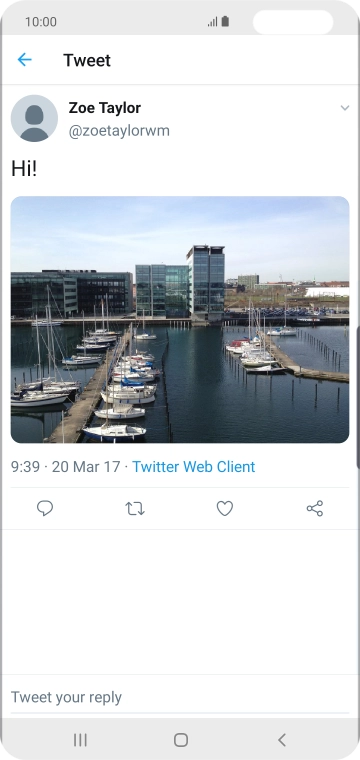Like the tweet with the heart icon
Image resolution: width=360 pixels, height=760 pixels.
click(225, 508)
